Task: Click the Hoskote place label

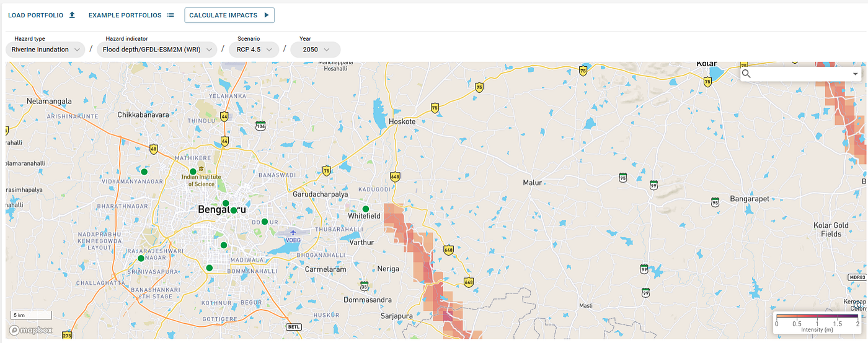Action: [402, 122]
